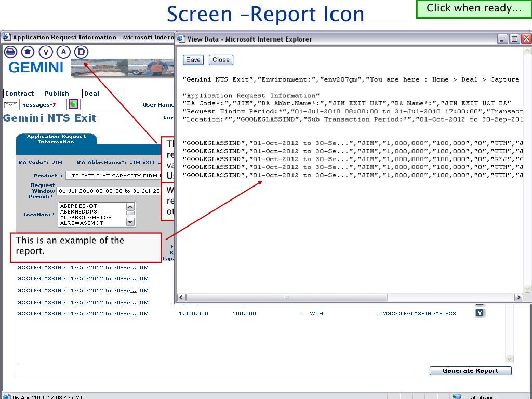Click the "Gemini NTS Exit" page heading
Screen dimensions: 532x399
point(49,118)
